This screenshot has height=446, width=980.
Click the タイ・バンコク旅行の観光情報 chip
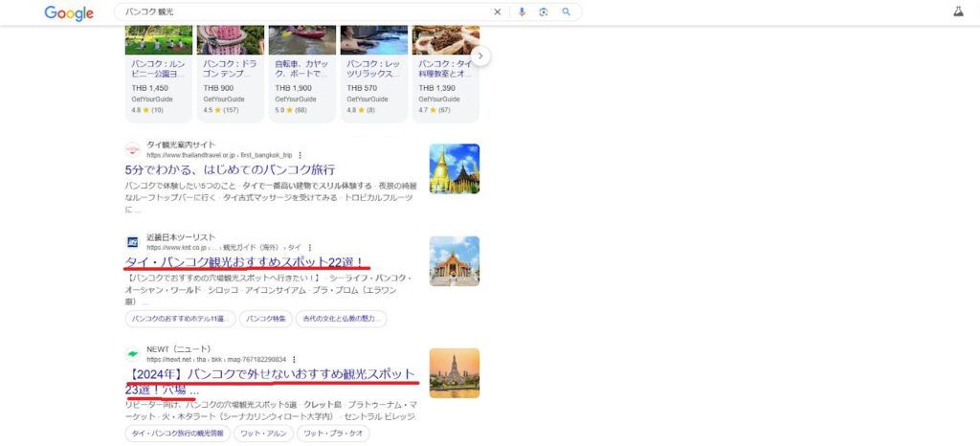pos(177,434)
